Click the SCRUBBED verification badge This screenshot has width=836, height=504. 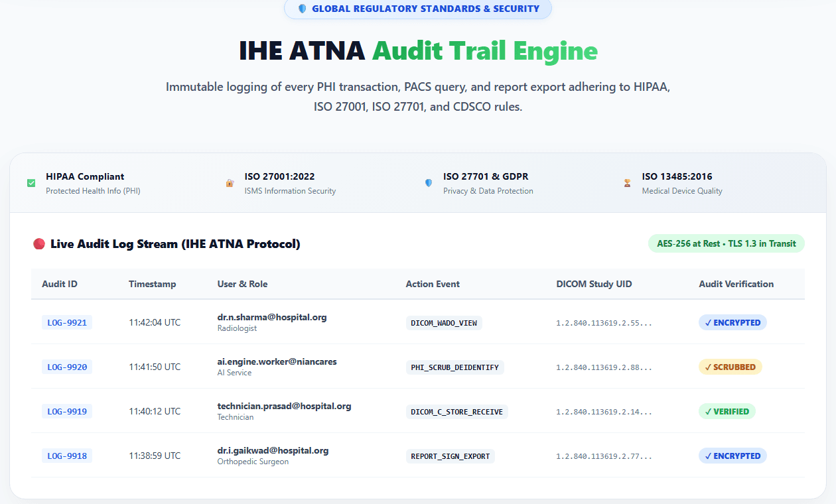coord(731,367)
